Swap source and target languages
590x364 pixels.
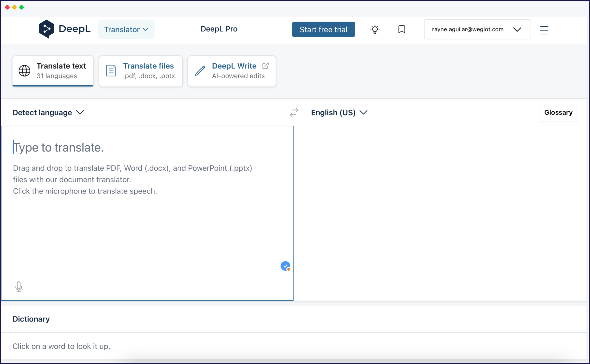pos(294,112)
